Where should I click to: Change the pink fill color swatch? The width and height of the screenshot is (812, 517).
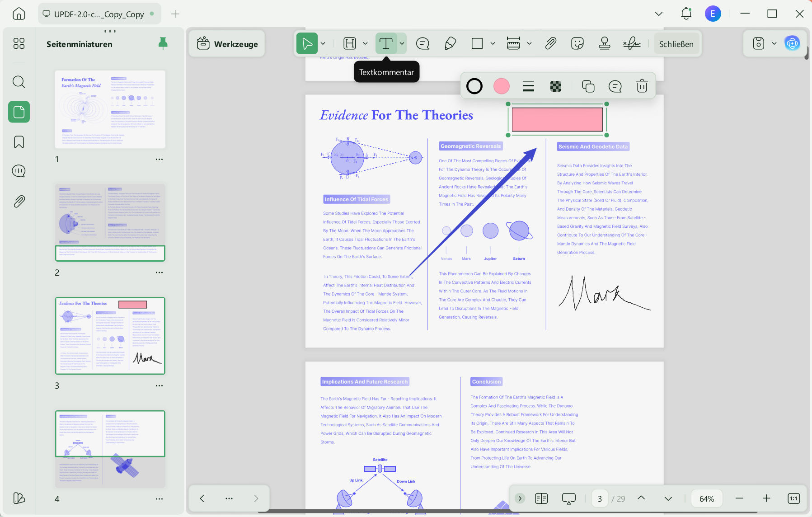tap(501, 86)
